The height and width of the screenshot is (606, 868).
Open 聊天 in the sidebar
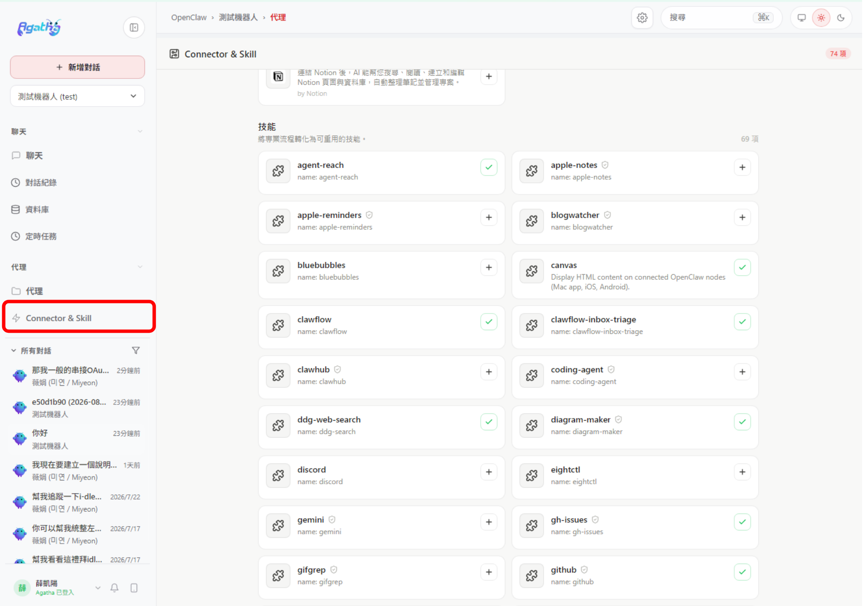click(77, 156)
